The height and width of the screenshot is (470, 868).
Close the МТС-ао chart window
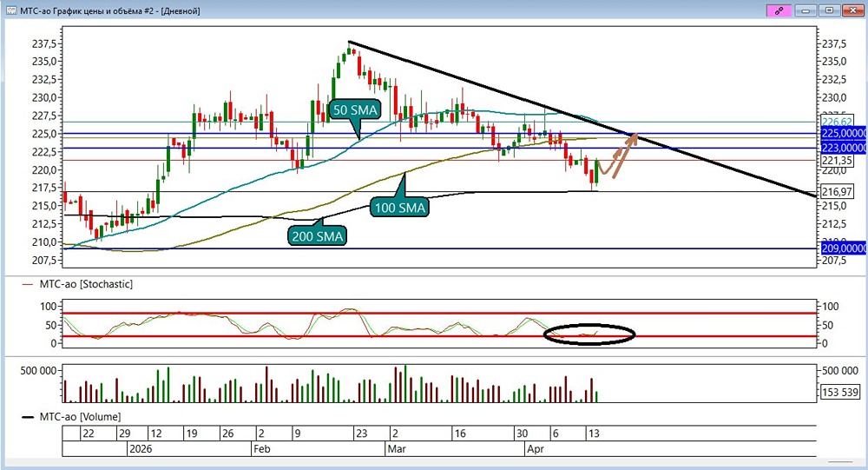852,10
